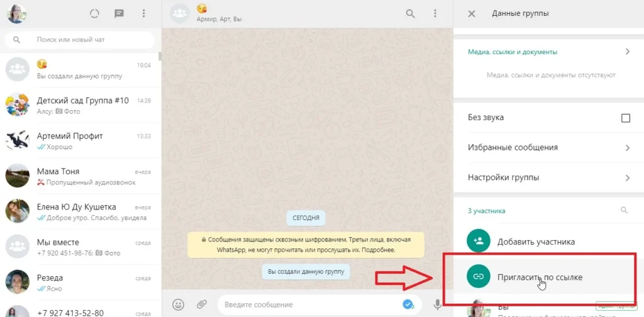Close the group info panel

click(x=472, y=14)
